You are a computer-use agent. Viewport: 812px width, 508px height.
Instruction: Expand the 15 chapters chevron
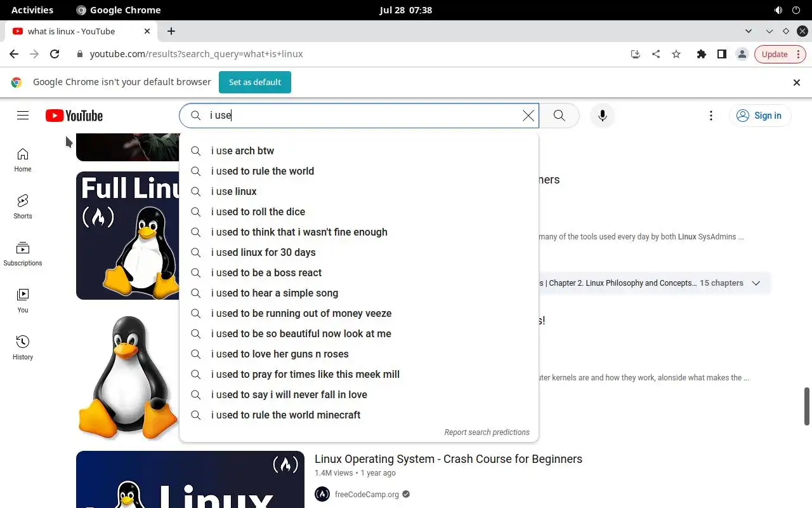click(756, 283)
